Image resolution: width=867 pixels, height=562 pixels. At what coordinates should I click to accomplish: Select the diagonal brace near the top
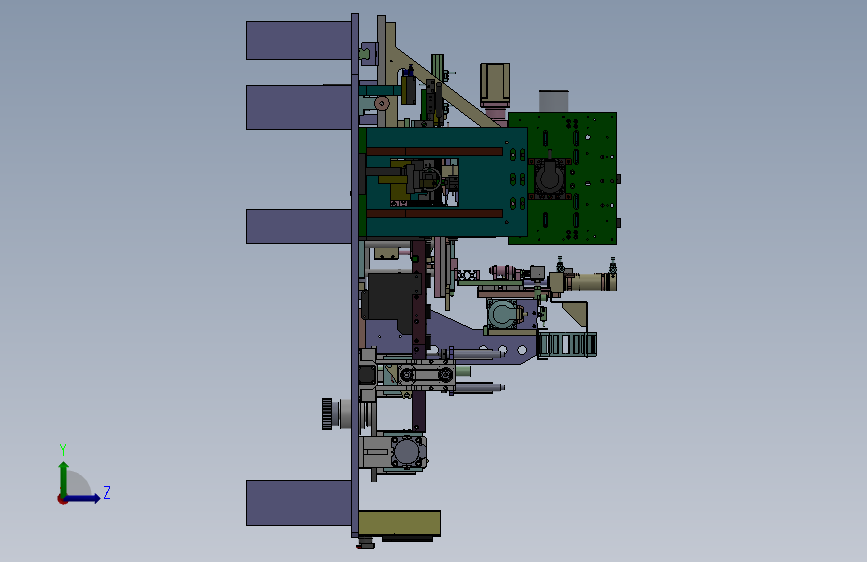coord(448,89)
